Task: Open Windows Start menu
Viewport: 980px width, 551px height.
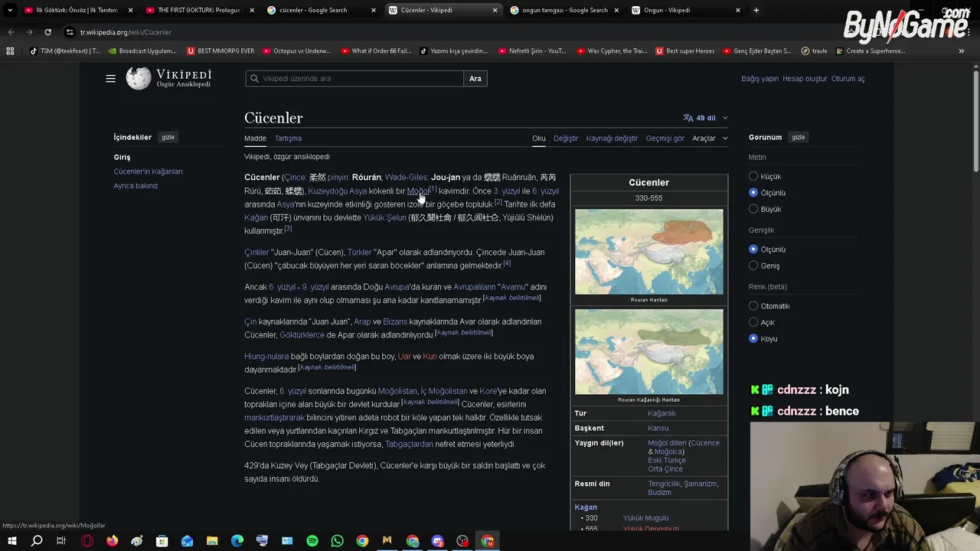Action: point(11,541)
